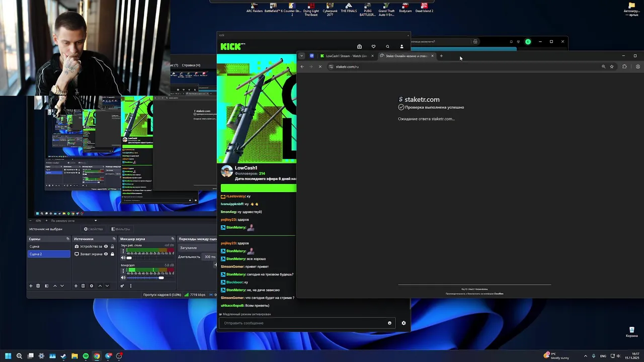Zoom icon in Chrome address bar
This screenshot has height=362, width=644.
(603, 66)
